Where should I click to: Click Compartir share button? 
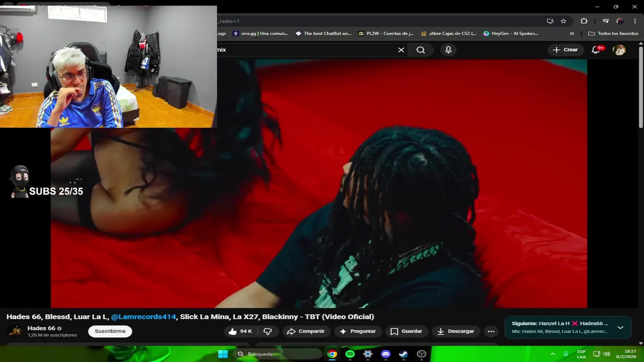point(306,331)
